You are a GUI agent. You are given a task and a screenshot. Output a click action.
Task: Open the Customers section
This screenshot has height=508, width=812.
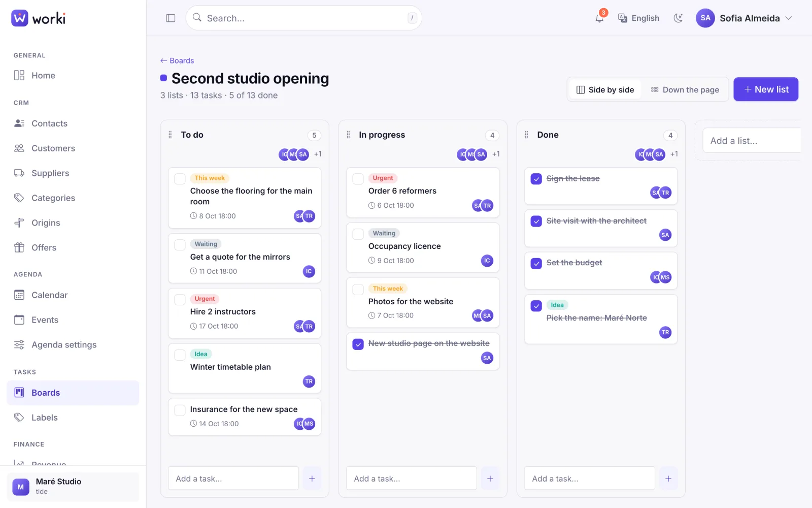73,148
